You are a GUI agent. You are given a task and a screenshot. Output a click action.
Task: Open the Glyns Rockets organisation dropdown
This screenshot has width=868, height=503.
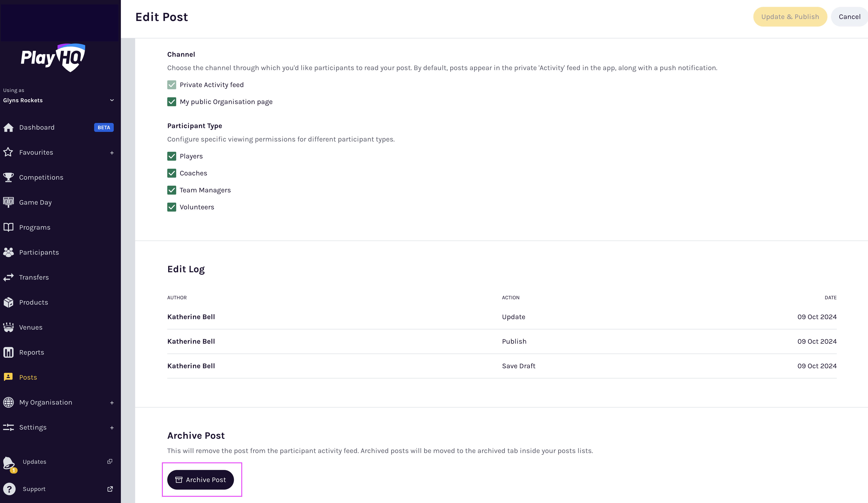coord(112,100)
